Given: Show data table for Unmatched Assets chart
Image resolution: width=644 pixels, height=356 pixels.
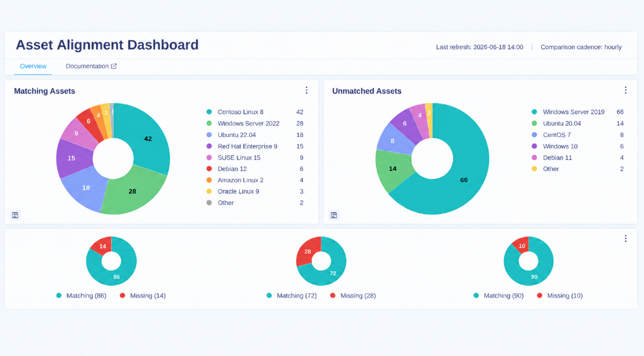Looking at the screenshot, I should coord(334,215).
